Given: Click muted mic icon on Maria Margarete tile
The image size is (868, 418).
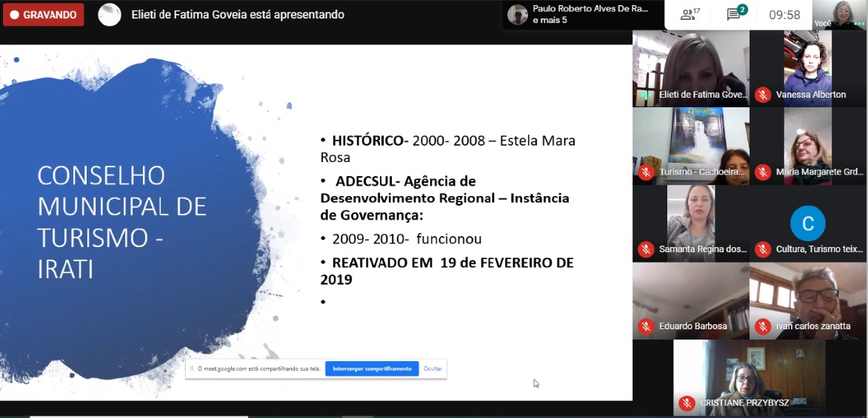Looking at the screenshot, I should (763, 172).
